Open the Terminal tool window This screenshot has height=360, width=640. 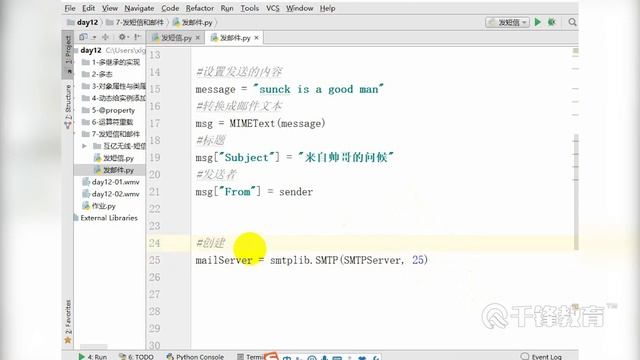coord(251,356)
